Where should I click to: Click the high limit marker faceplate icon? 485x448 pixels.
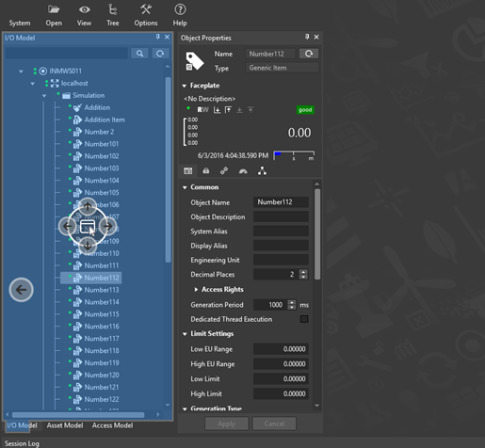[228, 110]
